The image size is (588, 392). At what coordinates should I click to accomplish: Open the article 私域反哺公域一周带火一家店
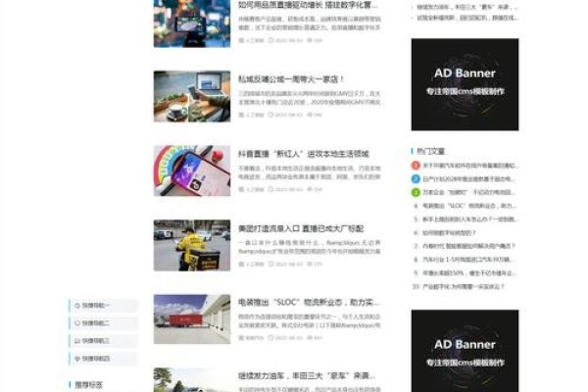(x=291, y=79)
